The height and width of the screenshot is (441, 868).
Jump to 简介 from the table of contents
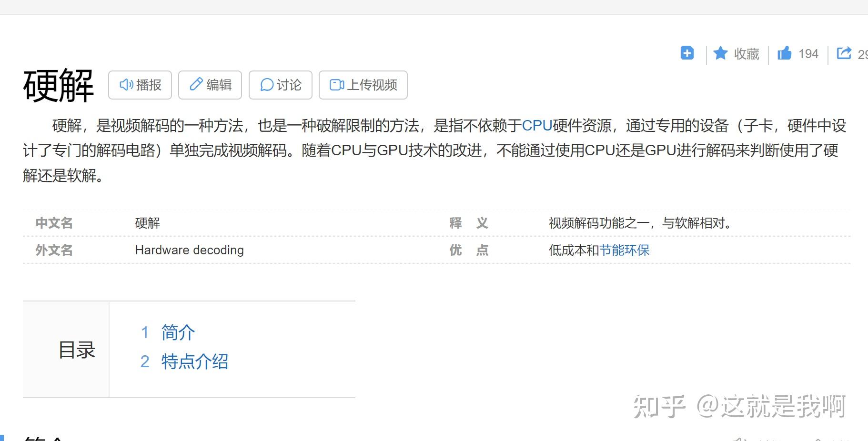[177, 332]
